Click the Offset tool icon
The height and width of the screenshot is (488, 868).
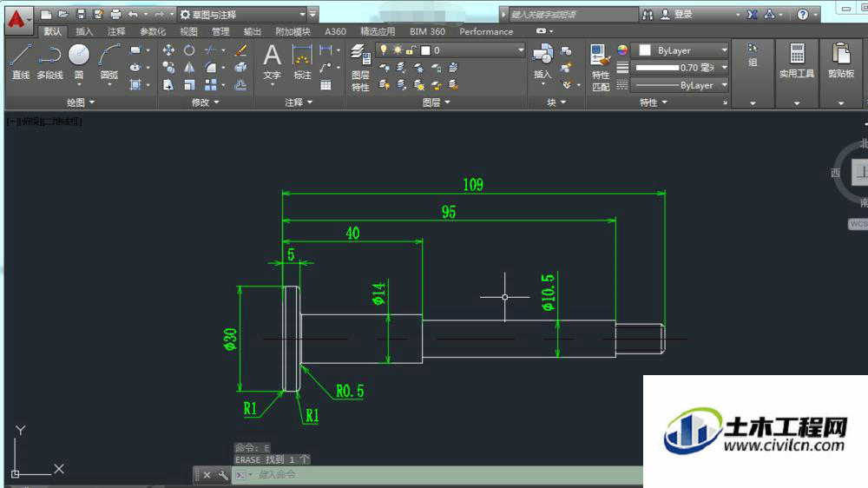pyautogui.click(x=240, y=85)
